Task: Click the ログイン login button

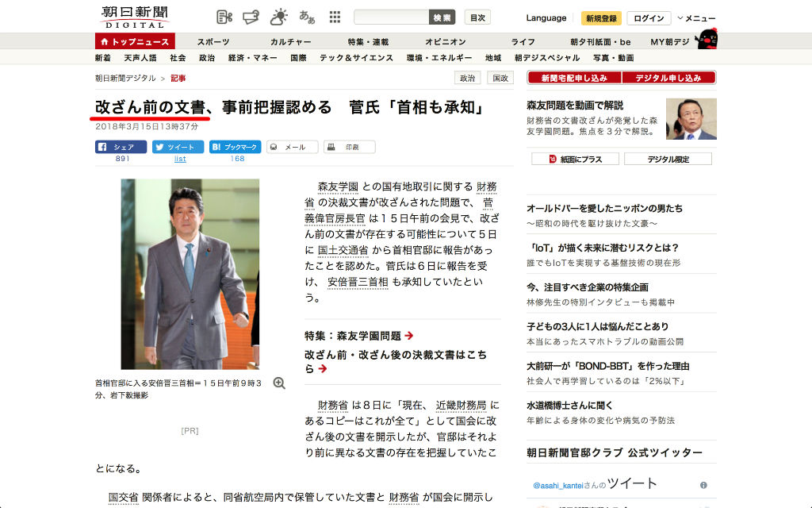Action: [649, 18]
